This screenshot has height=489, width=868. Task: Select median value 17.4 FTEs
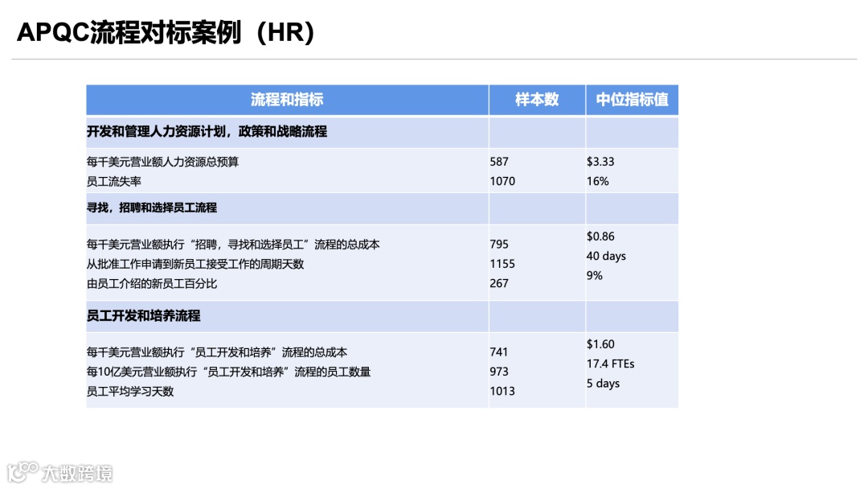tap(611, 364)
